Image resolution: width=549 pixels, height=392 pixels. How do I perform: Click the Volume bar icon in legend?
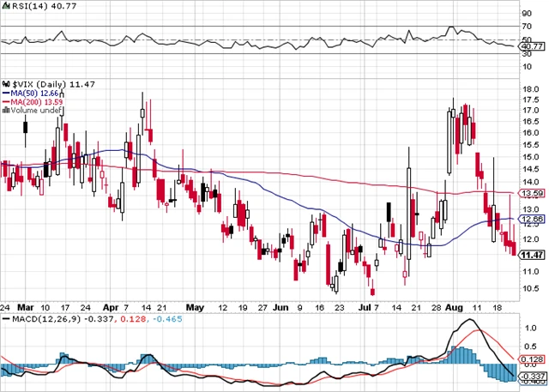pos(5,111)
